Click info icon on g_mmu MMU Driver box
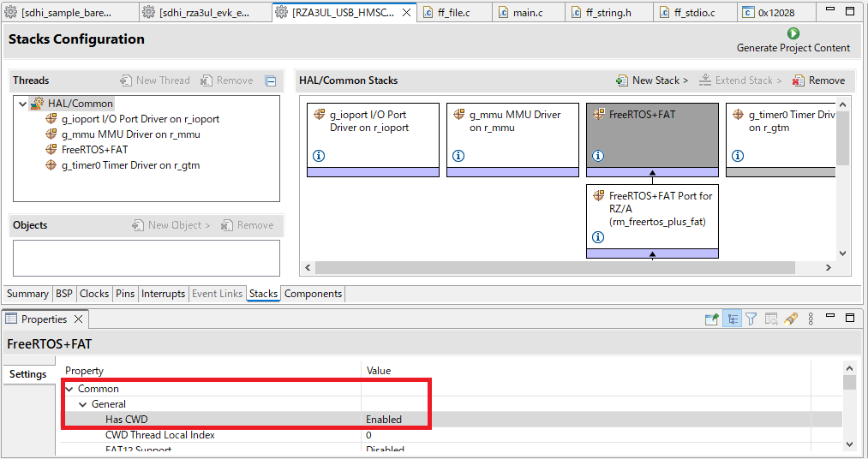Viewport: 868px width, 459px height. (458, 156)
